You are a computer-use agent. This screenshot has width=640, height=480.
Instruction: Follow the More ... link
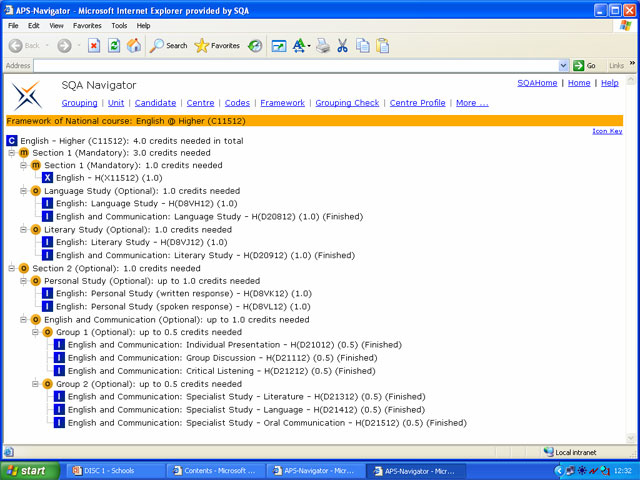[472, 103]
